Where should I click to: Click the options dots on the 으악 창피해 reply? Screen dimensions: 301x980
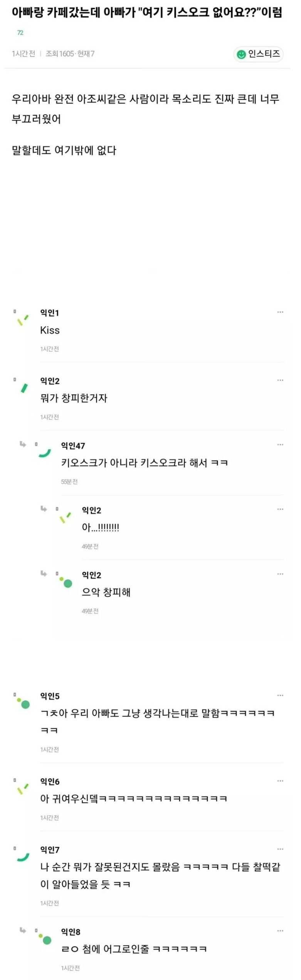coord(280,574)
